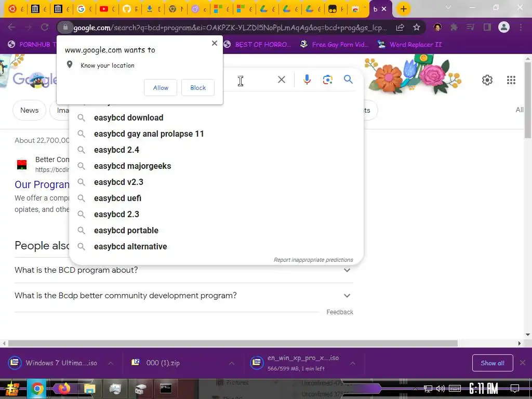Open the Word Replacer II bookmark

[x=410, y=45]
